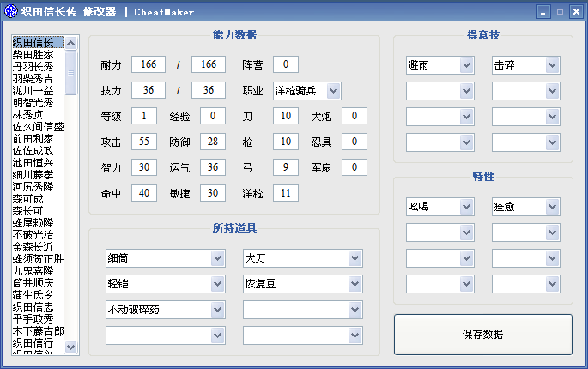Click the list scrollbar up arrow
The image size is (588, 369).
point(71,43)
